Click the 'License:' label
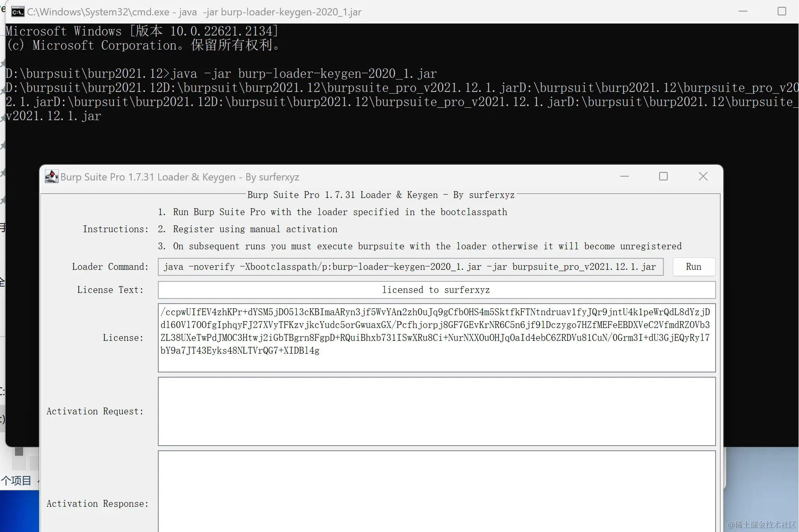This screenshot has height=532, width=799. (x=123, y=338)
